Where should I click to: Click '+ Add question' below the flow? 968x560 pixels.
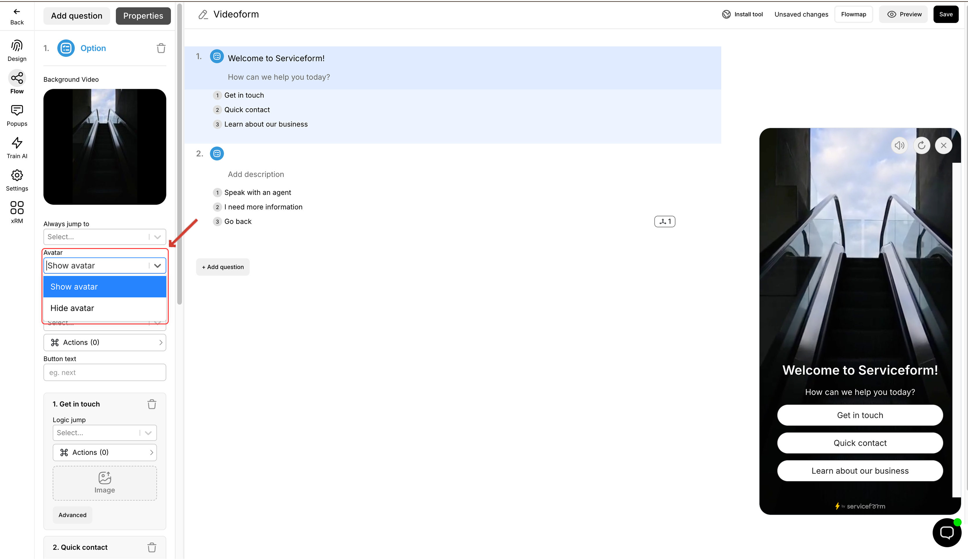tap(223, 267)
